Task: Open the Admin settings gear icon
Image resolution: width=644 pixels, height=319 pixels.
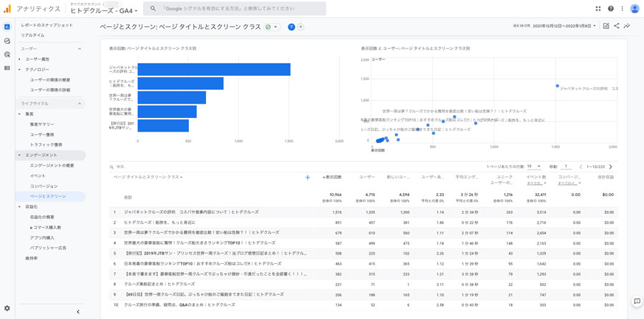Action: coord(7,308)
